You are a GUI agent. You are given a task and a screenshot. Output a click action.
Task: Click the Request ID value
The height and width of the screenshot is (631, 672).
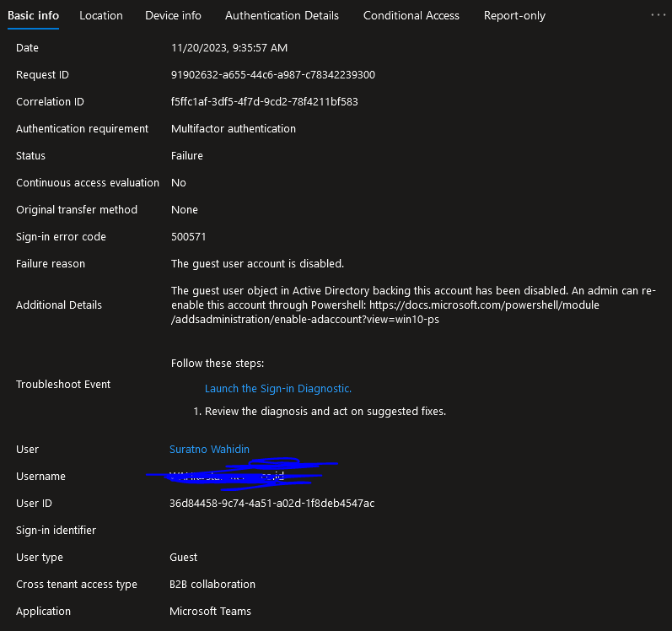[273, 74]
